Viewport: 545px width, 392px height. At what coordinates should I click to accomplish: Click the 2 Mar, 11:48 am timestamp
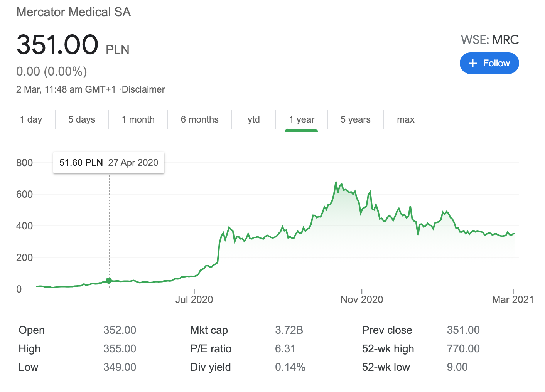pyautogui.click(x=66, y=89)
